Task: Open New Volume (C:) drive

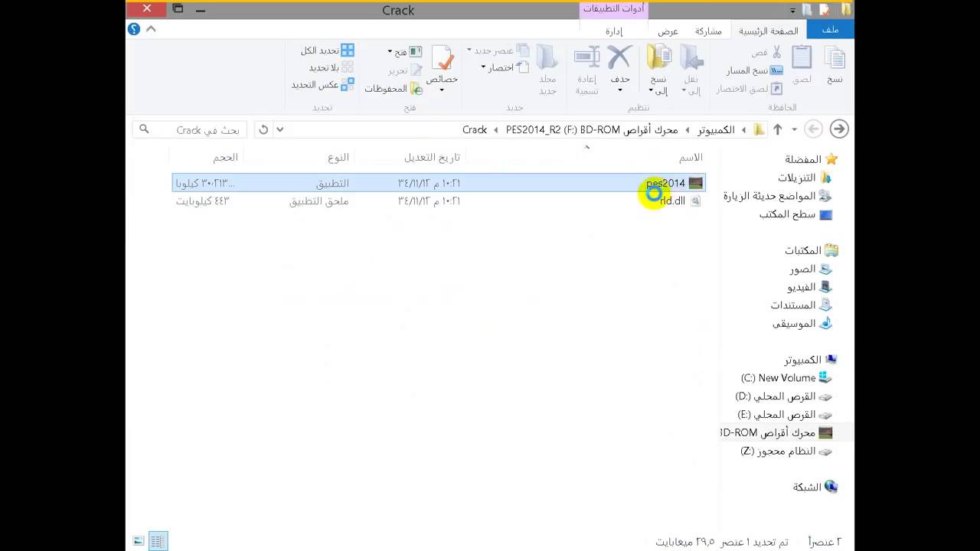Action: coord(786,378)
